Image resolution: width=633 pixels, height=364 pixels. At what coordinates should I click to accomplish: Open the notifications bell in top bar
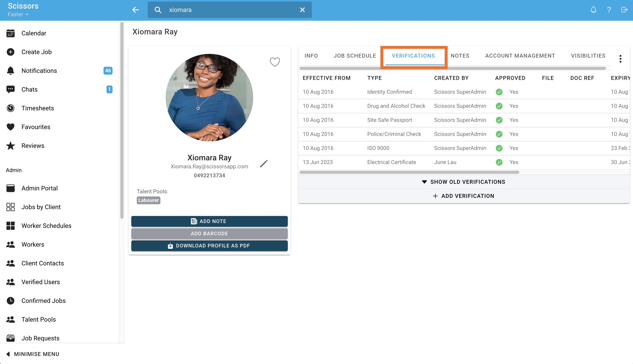(x=593, y=10)
